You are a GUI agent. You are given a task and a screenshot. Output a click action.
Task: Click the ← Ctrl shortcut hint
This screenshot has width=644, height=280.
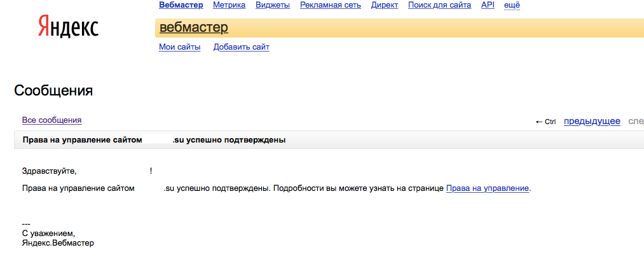click(x=546, y=122)
